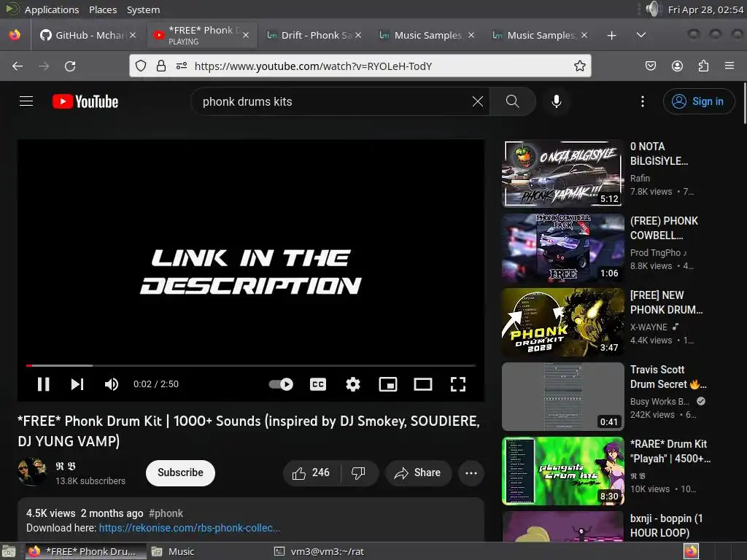
Task: Click the Sign in button
Action: [x=698, y=101]
